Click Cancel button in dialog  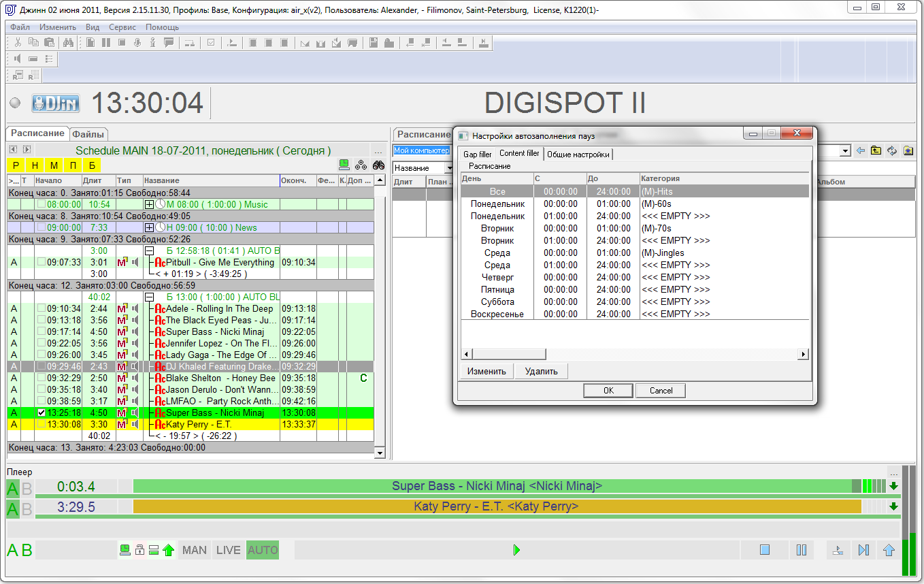(x=661, y=391)
